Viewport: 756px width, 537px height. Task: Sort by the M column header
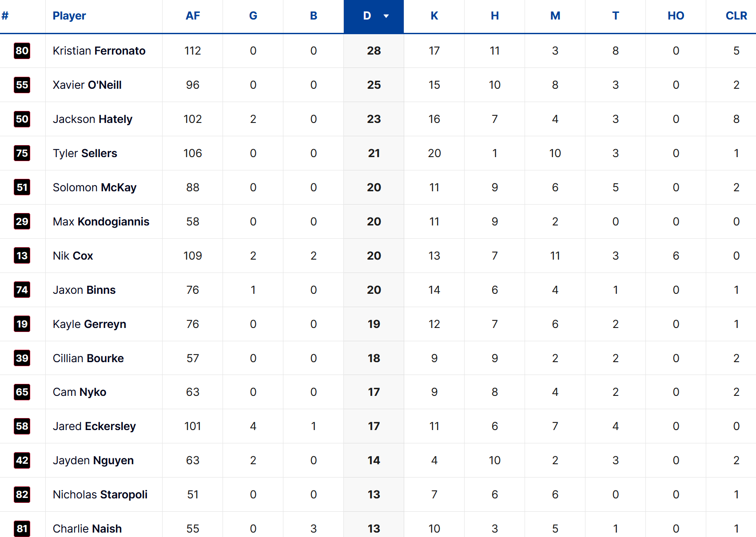pos(555,16)
